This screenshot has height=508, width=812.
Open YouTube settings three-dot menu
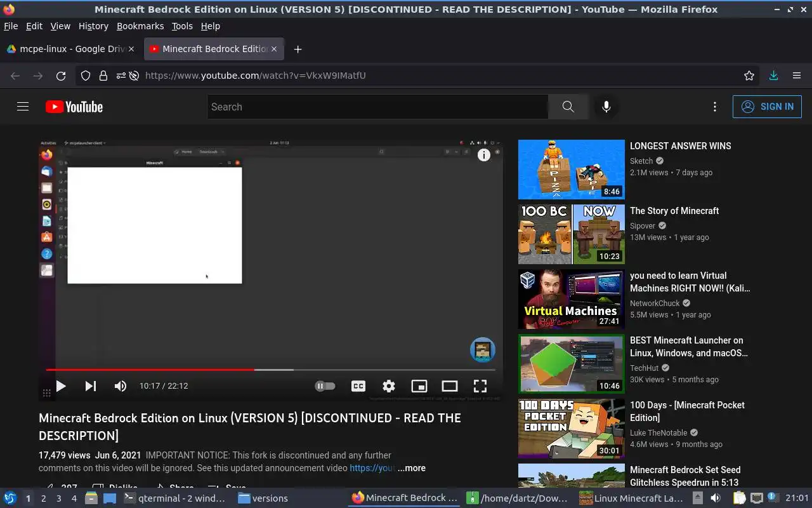(715, 107)
